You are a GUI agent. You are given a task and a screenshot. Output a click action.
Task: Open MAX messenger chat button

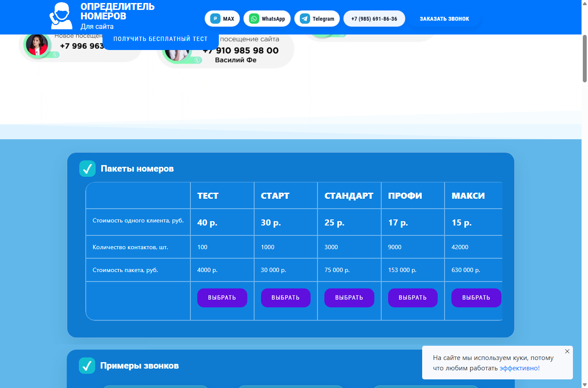point(222,19)
